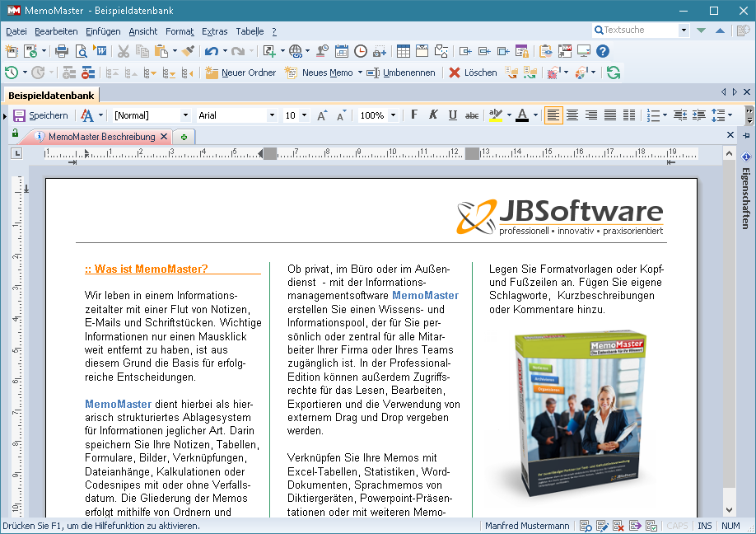Toggle strikethrough formatting (abc)
The image size is (756, 534).
(472, 115)
